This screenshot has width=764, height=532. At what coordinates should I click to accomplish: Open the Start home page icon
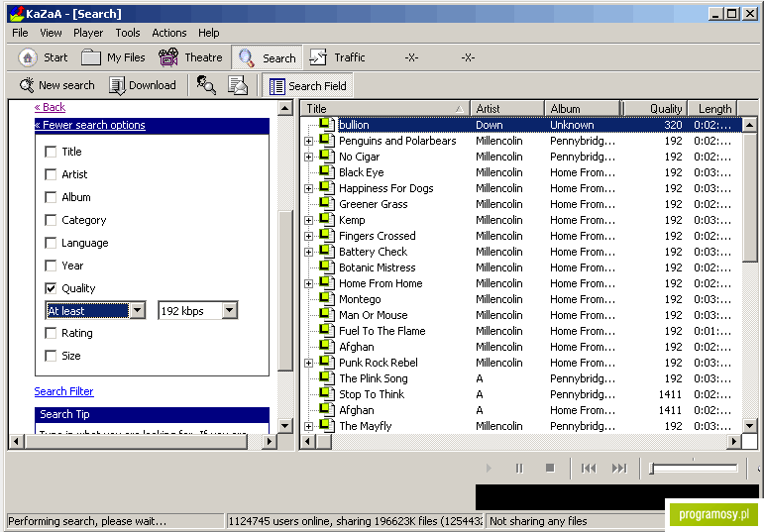pos(28,58)
